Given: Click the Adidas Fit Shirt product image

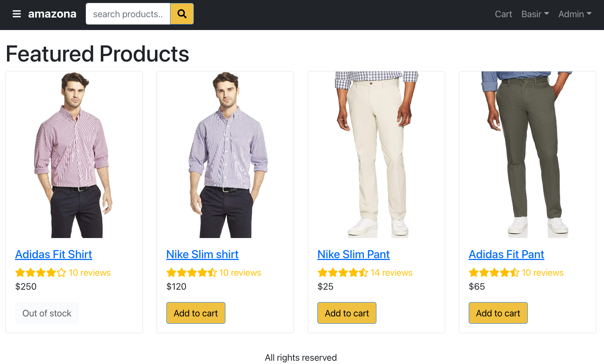Looking at the screenshot, I should tap(74, 155).
